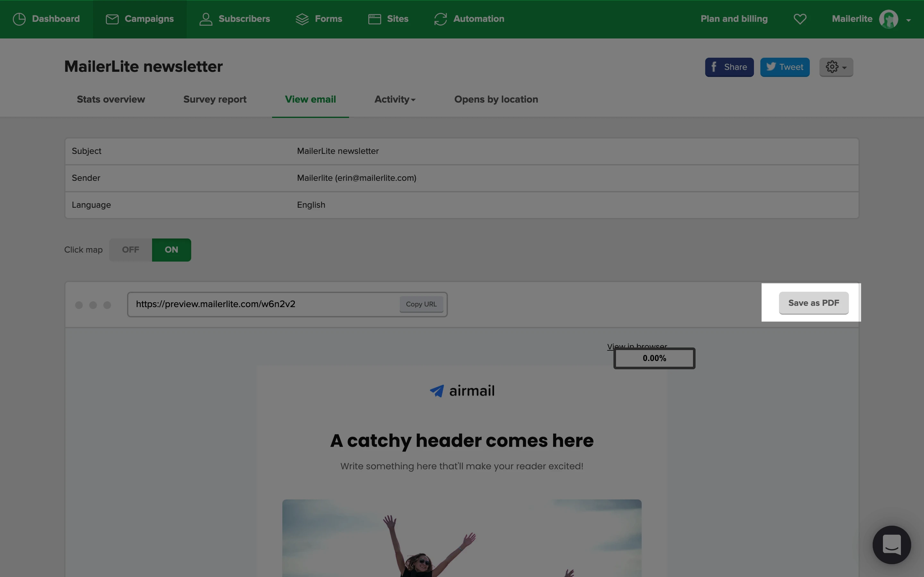Switch to Stats overview tab
This screenshot has height=577, width=924.
pyautogui.click(x=111, y=100)
